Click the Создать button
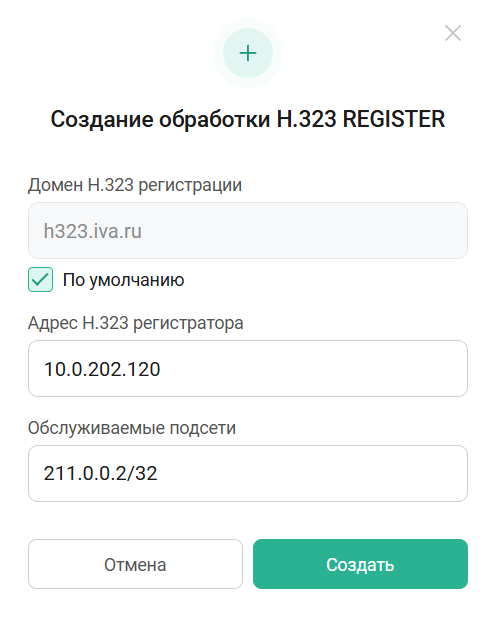 tap(360, 564)
